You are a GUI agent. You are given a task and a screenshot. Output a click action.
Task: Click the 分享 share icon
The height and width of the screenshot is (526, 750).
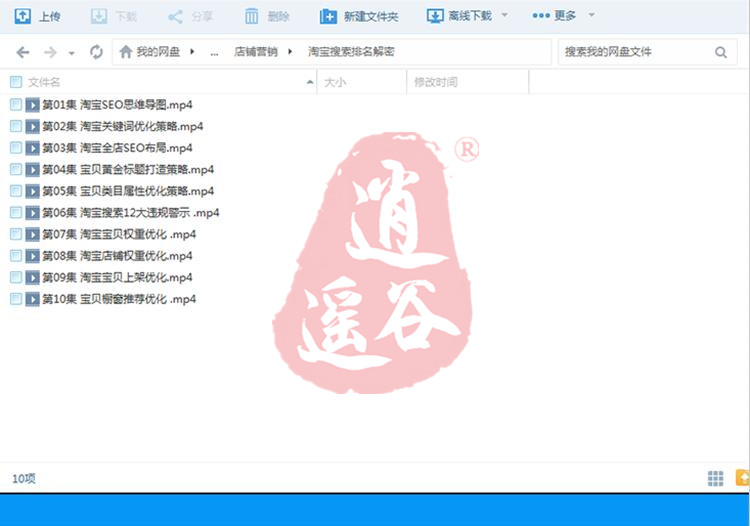click(x=175, y=17)
